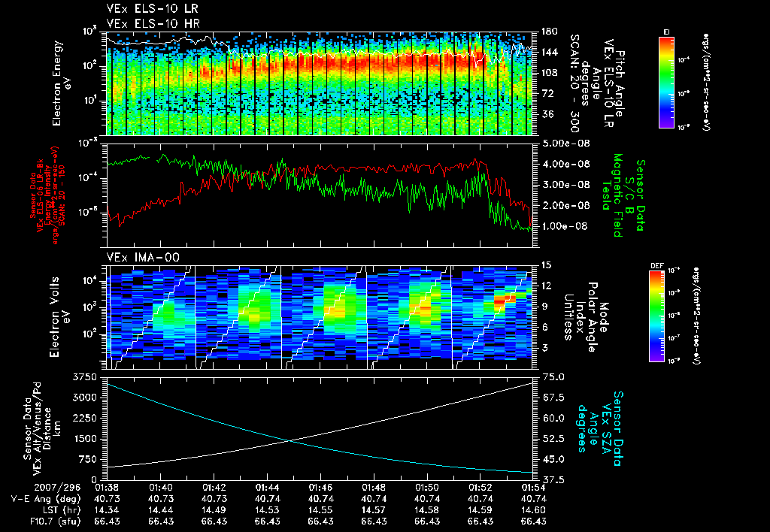Click the LST value 14.59
The image size is (770, 532).
coord(480,510)
